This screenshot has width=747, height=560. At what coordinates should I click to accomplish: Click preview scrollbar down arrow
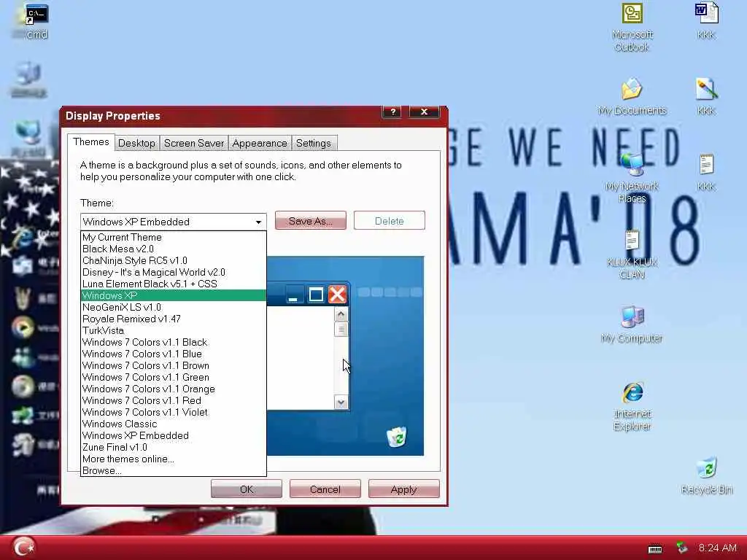pos(341,402)
